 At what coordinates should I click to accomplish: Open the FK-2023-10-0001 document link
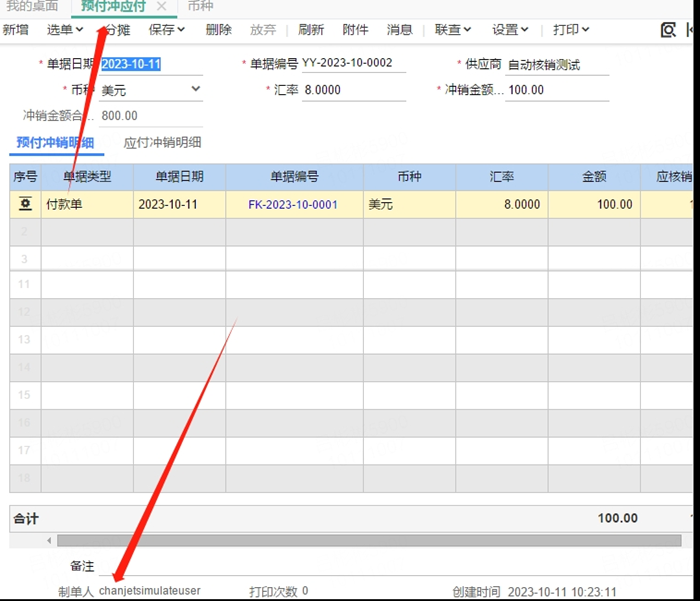(x=293, y=205)
